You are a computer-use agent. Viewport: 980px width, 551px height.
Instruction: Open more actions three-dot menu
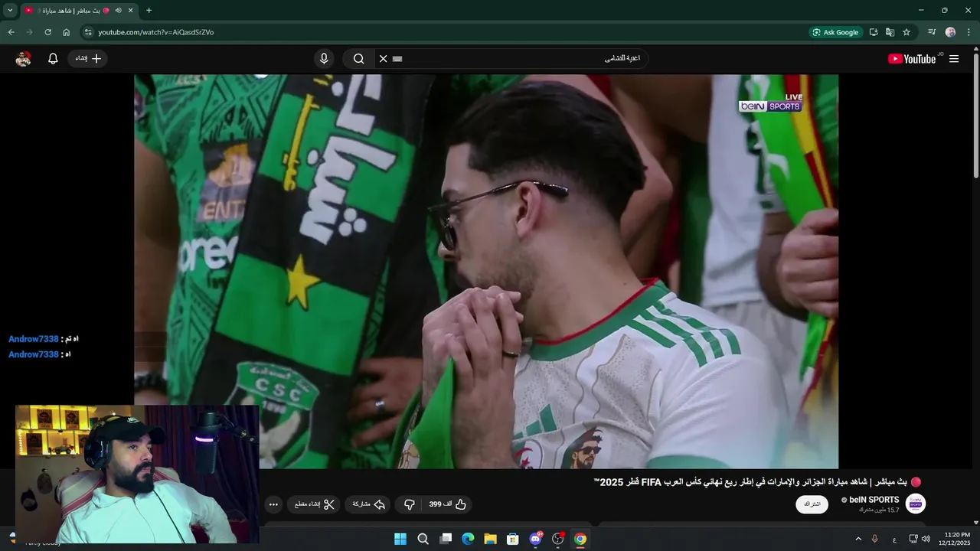tap(273, 504)
